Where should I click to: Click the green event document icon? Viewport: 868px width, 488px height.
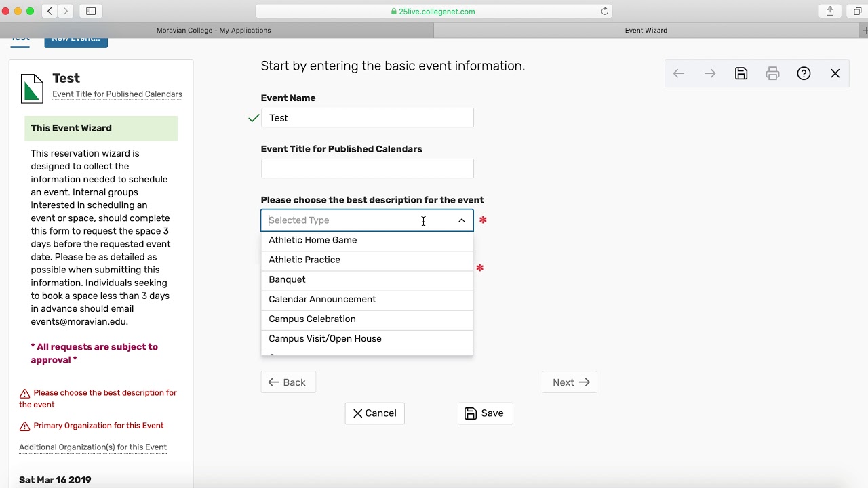tap(32, 88)
